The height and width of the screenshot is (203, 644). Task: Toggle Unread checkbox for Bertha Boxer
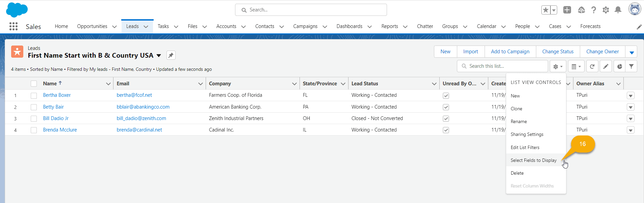[x=446, y=96]
